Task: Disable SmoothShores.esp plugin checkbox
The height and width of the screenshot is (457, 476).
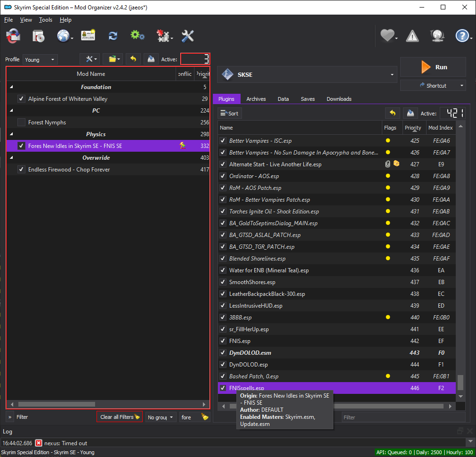Action: 223,282
